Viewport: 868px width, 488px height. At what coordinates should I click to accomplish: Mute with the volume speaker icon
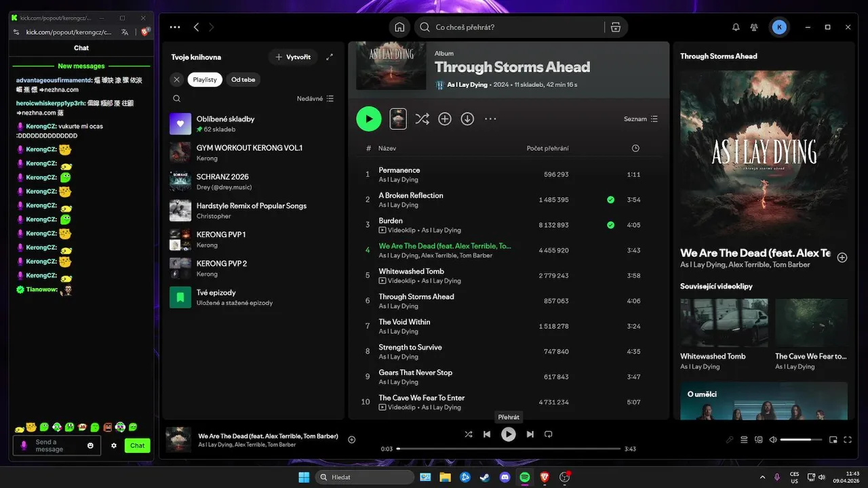(x=773, y=439)
